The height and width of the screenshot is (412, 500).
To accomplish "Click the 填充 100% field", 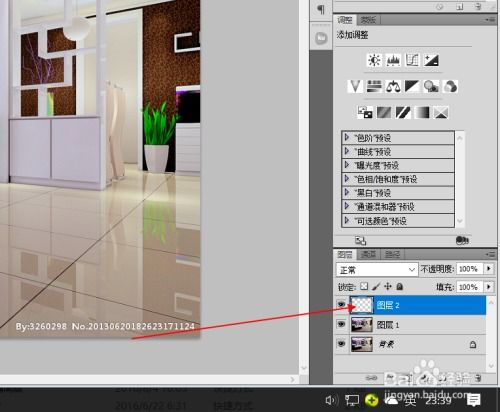I will pyautogui.click(x=469, y=287).
